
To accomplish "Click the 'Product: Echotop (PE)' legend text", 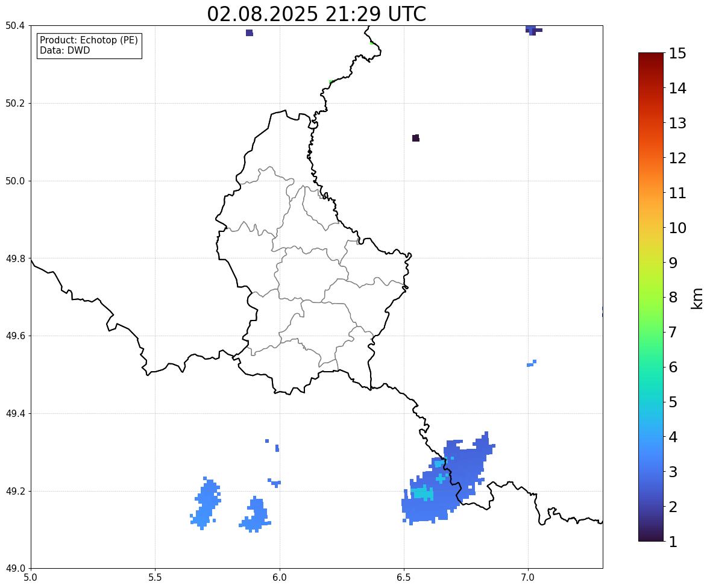I will [x=89, y=40].
